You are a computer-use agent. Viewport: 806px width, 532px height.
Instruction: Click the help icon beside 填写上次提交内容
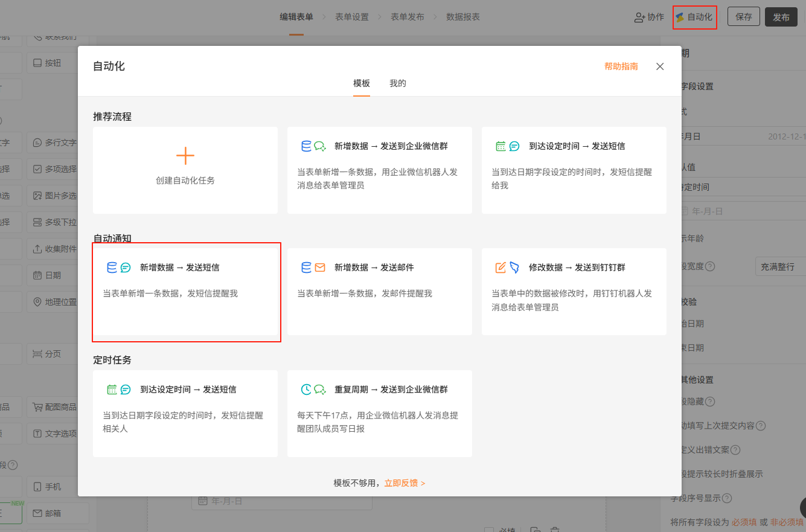[x=761, y=426]
